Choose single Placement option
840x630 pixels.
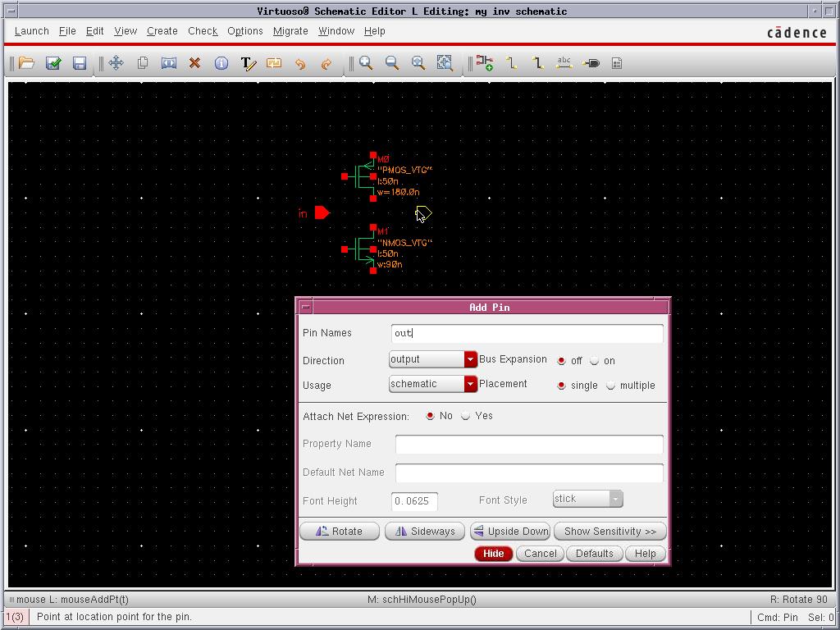coord(561,386)
